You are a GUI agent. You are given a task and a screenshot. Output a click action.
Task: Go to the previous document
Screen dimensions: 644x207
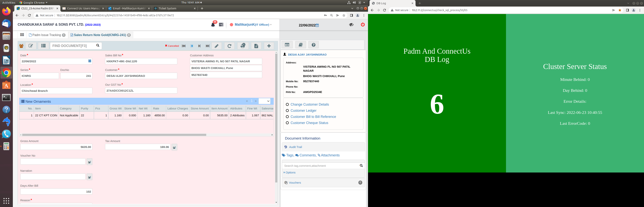click(x=192, y=46)
